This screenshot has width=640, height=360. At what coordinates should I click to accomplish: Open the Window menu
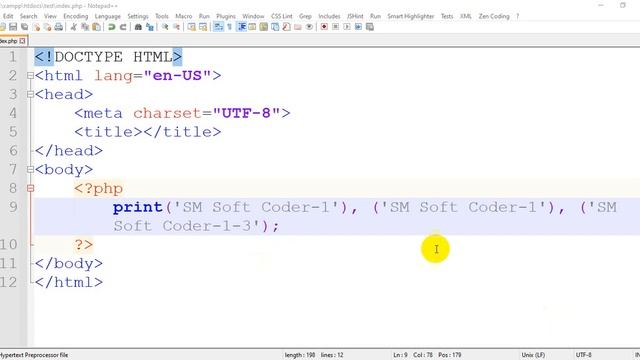point(253,16)
